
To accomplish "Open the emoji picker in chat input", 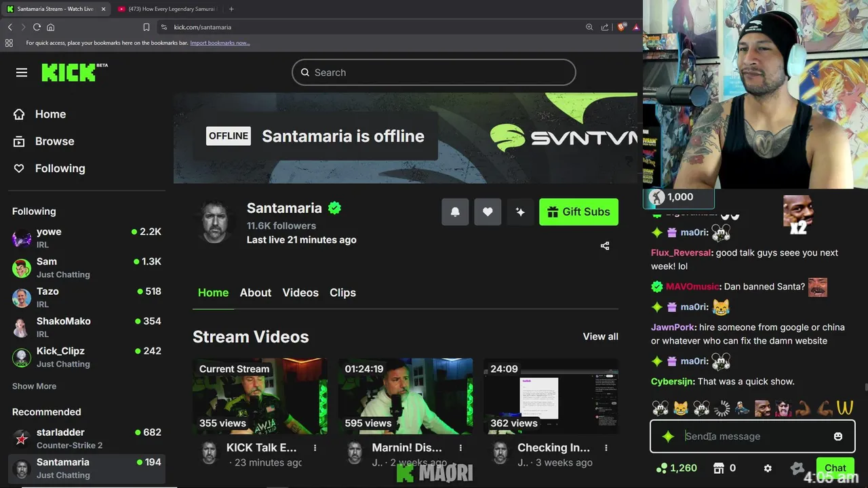I will click(x=838, y=436).
